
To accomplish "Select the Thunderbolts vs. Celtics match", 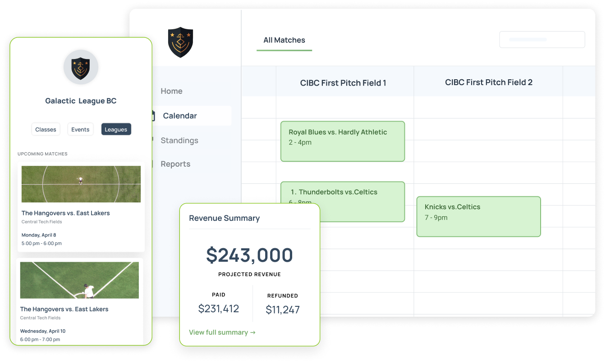I will point(342,192).
